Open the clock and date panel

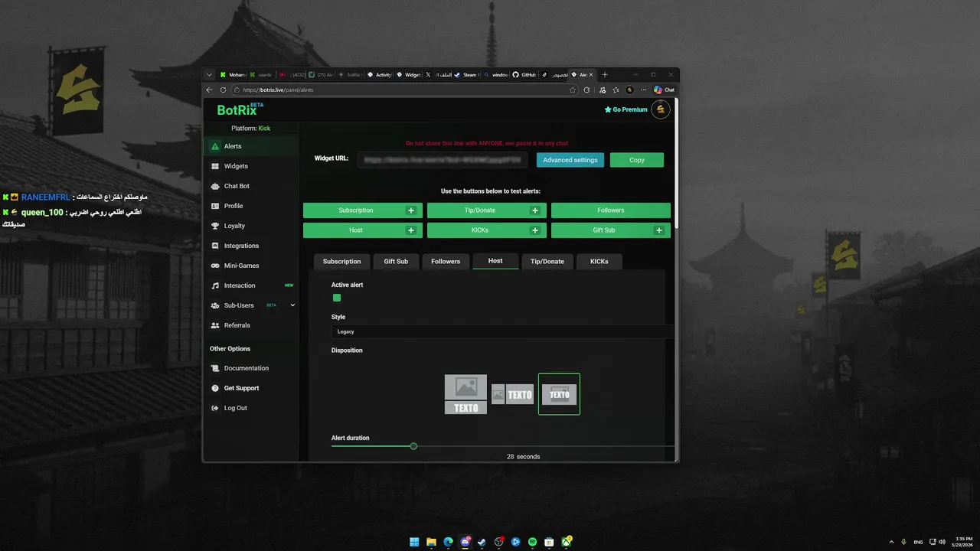pos(963,542)
